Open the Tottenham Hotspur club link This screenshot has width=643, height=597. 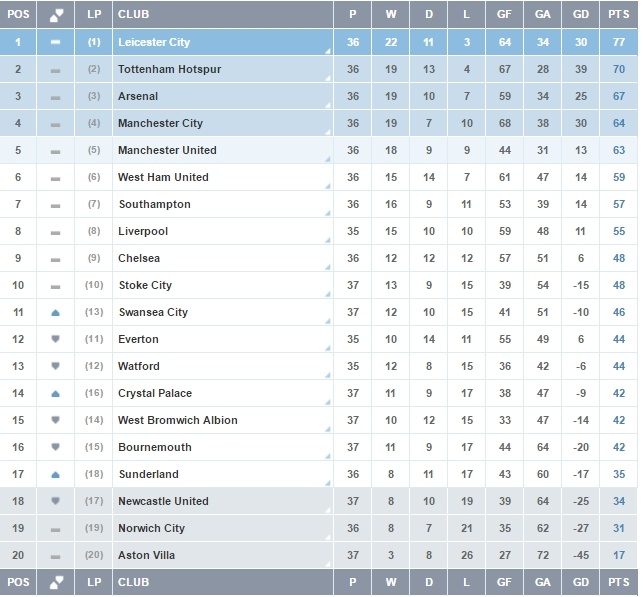170,70
